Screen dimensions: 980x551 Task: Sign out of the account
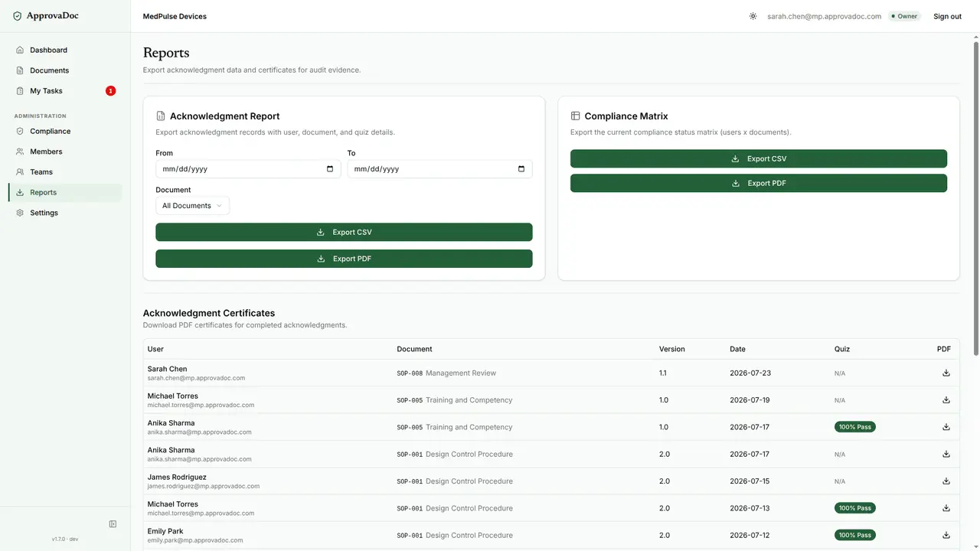point(947,16)
